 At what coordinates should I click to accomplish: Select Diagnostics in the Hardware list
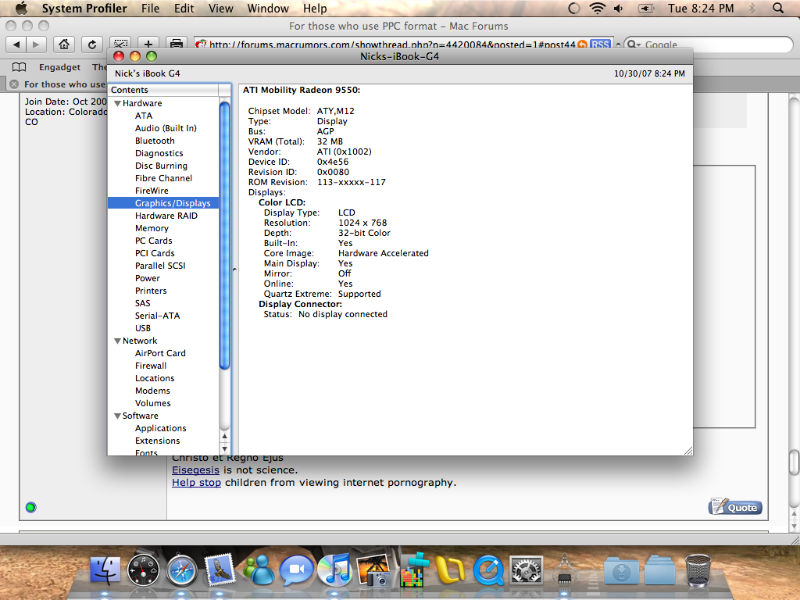[x=159, y=153]
